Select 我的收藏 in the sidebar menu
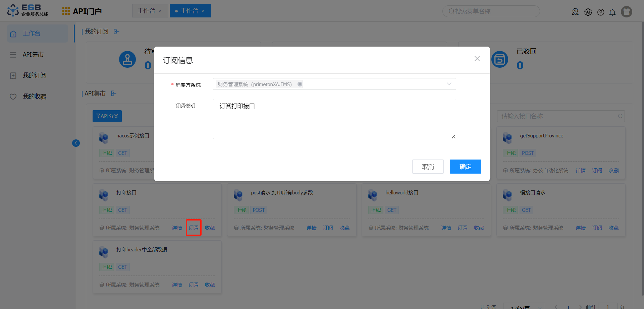Screen dimensions: 644x309 (34, 97)
